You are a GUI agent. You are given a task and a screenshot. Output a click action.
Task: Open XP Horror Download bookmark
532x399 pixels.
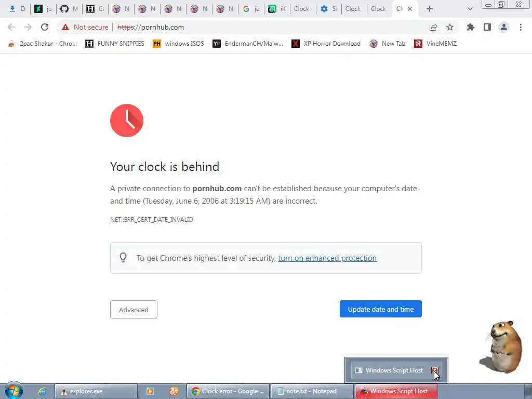(326, 44)
